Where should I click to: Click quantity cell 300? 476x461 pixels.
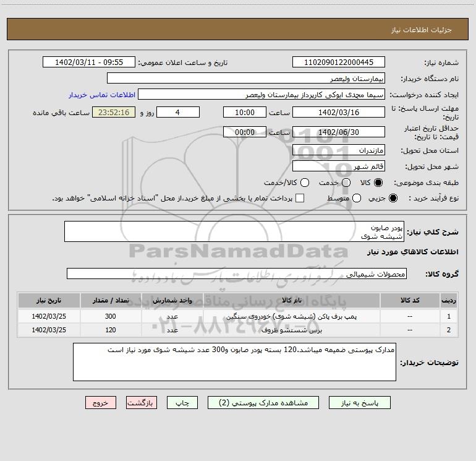[x=111, y=316]
